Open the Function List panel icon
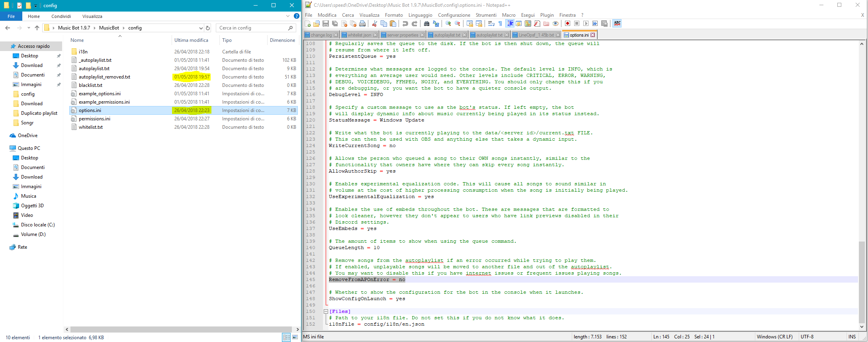Image resolution: width=868 pixels, height=342 pixels. tap(537, 24)
